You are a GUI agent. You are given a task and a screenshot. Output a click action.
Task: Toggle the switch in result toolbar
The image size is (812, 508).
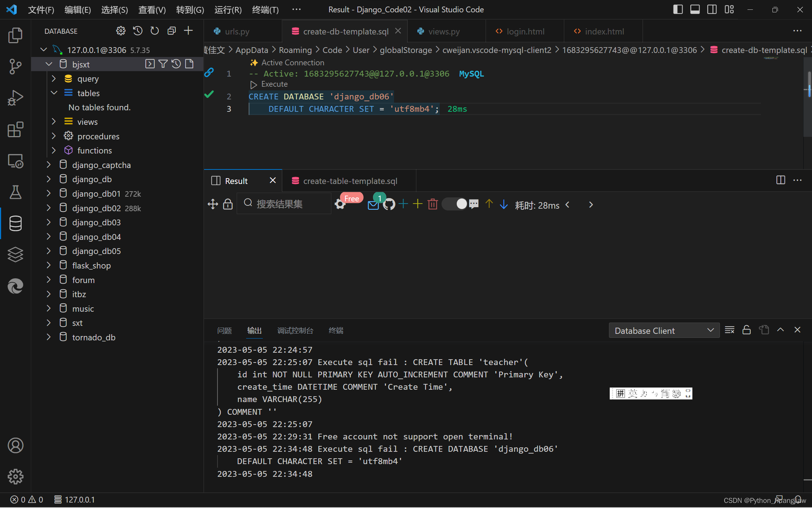(455, 204)
